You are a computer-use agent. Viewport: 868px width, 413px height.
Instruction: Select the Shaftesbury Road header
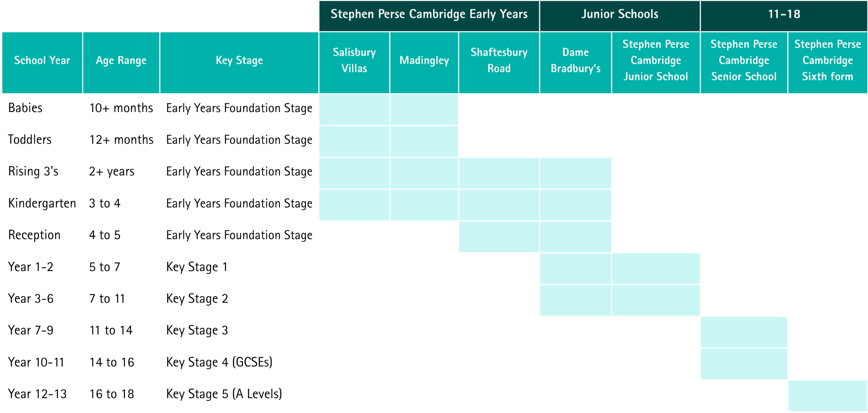tap(499, 60)
